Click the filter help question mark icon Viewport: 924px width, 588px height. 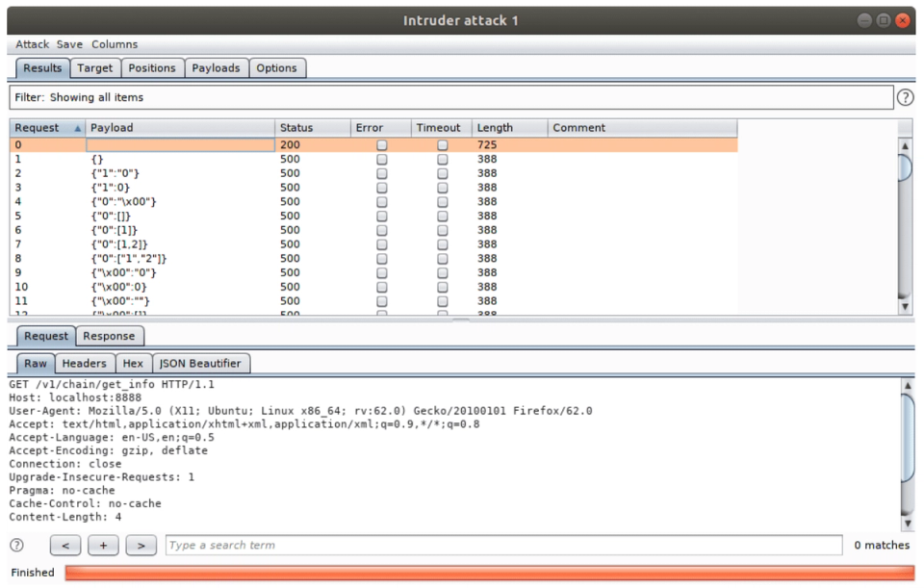coord(905,97)
